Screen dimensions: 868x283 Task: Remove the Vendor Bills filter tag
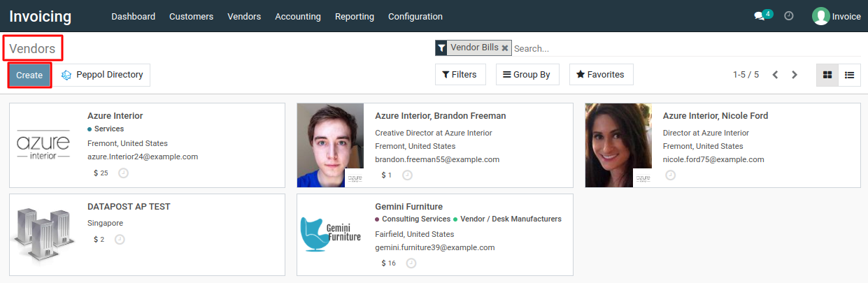505,48
